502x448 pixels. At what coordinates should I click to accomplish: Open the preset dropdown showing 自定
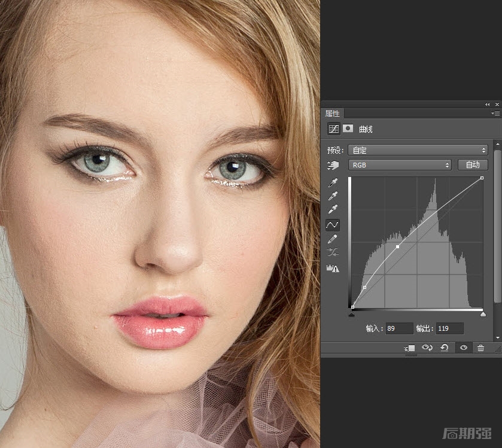pyautogui.click(x=418, y=150)
